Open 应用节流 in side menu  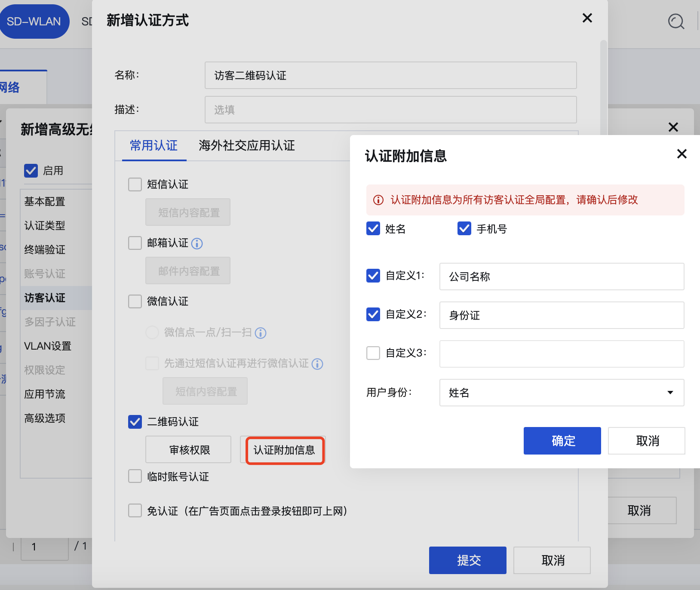point(45,394)
